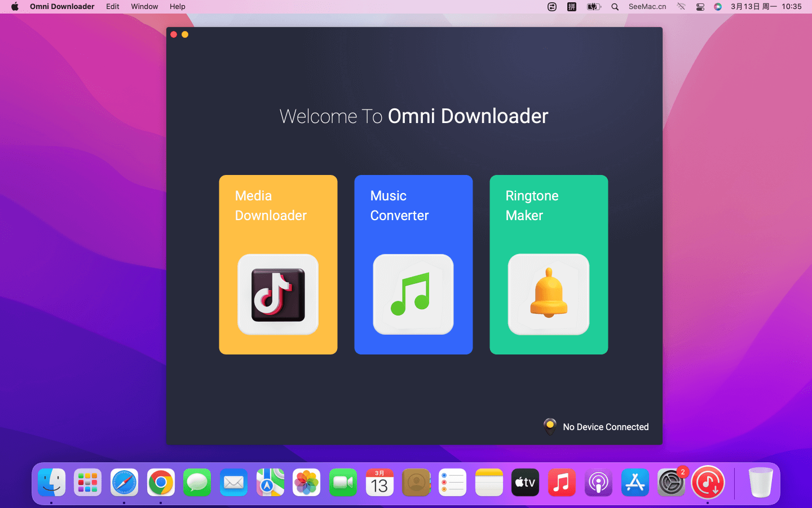Click the Media Downloader card title
812x508 pixels.
point(271,205)
